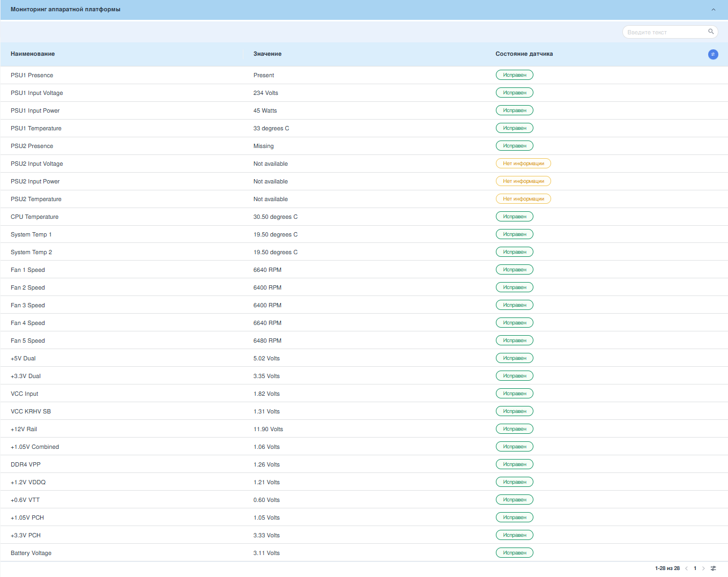Collapse the hardware platform monitoring panel
Screen dimensions: 728x577
click(x=713, y=10)
